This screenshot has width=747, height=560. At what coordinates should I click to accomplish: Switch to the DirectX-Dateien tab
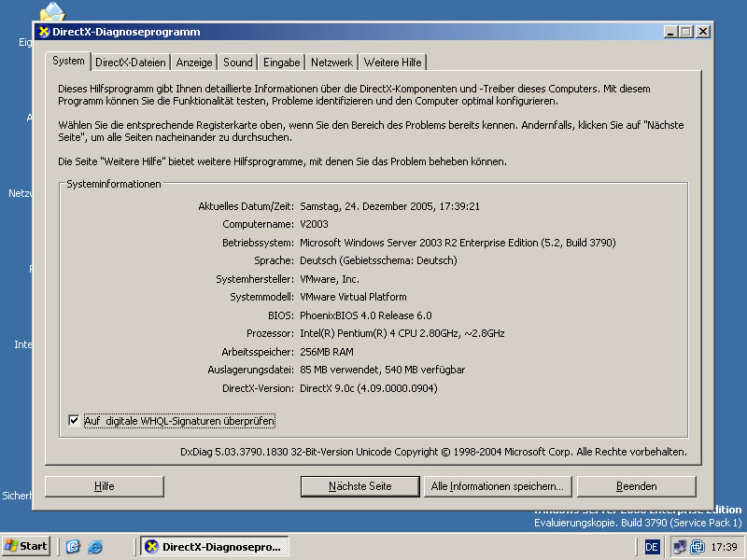coord(130,63)
